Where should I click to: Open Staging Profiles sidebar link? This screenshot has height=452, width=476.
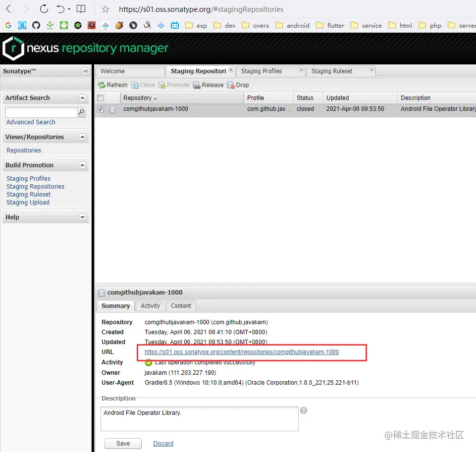click(x=28, y=178)
